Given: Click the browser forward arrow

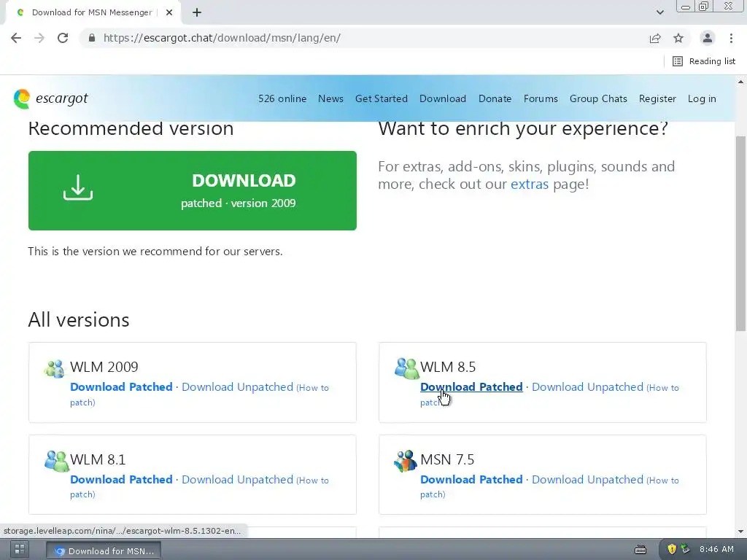Looking at the screenshot, I should [x=39, y=38].
